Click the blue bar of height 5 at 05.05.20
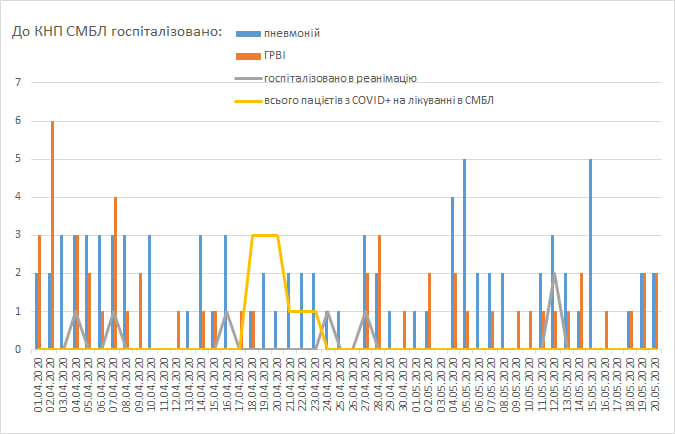Image resolution: width=675 pixels, height=434 pixels. 465,254
